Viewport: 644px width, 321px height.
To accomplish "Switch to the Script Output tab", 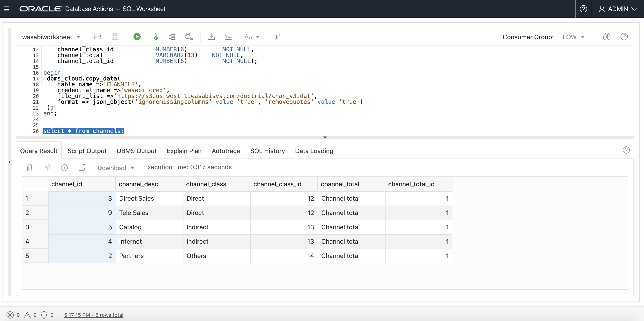I will pyautogui.click(x=87, y=151).
